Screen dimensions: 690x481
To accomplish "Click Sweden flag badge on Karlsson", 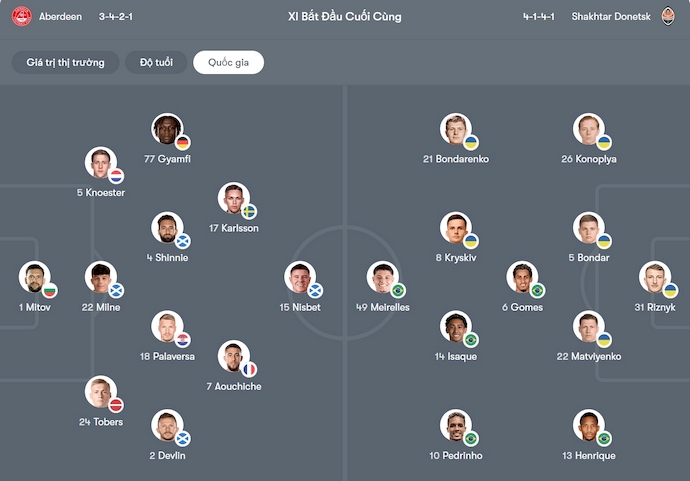I will point(249,212).
